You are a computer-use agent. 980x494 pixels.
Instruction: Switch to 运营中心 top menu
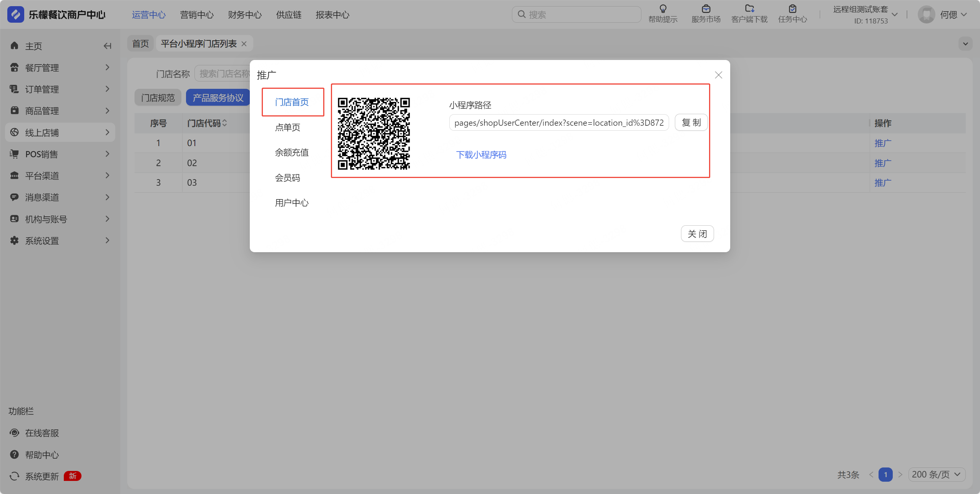[149, 15]
